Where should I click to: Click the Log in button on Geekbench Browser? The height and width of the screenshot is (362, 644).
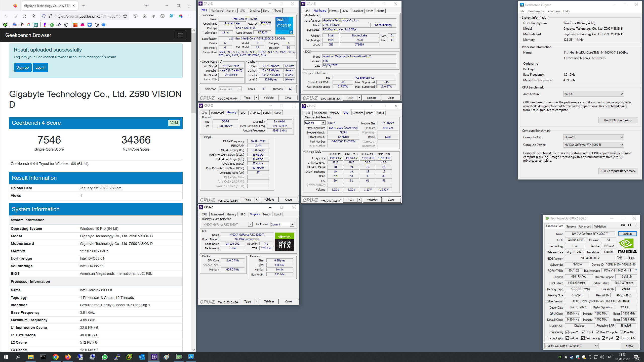pos(40,67)
